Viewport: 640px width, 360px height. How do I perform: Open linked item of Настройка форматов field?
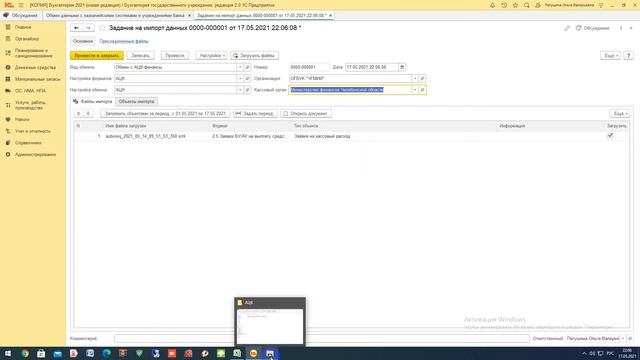point(247,78)
